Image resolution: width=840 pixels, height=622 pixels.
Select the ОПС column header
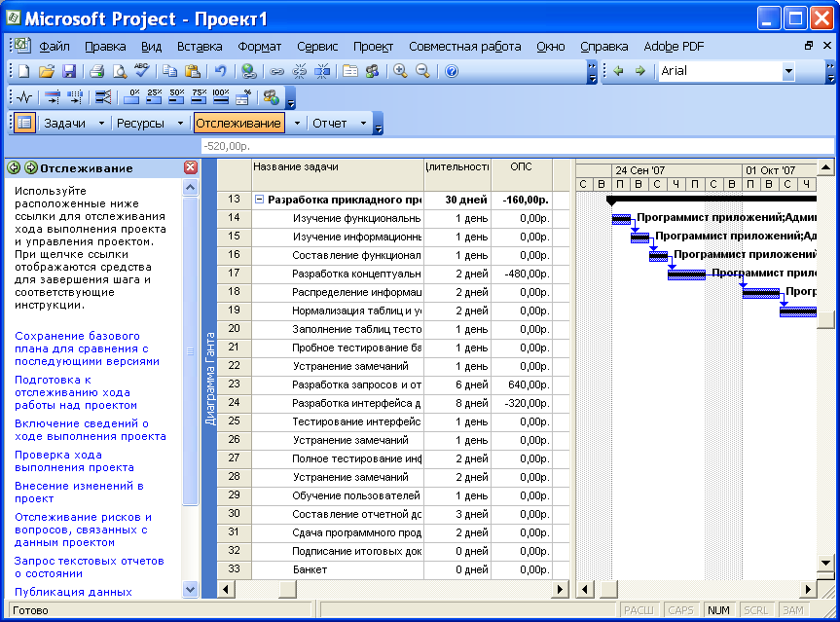pos(522,174)
